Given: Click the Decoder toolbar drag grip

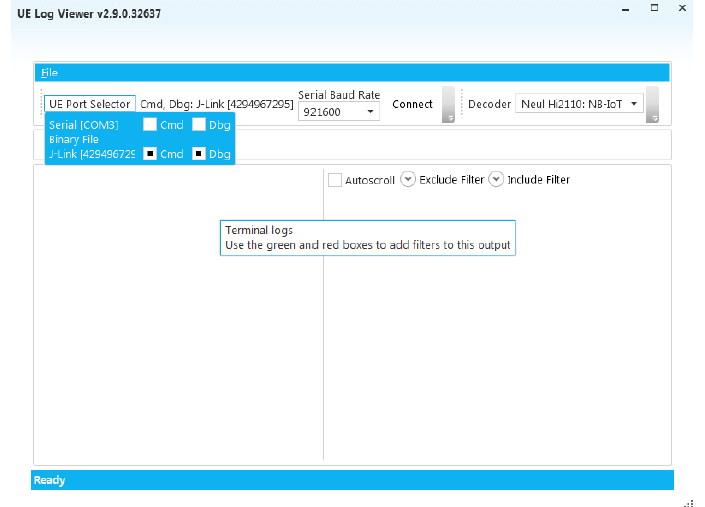Looking at the screenshot, I should click(462, 104).
